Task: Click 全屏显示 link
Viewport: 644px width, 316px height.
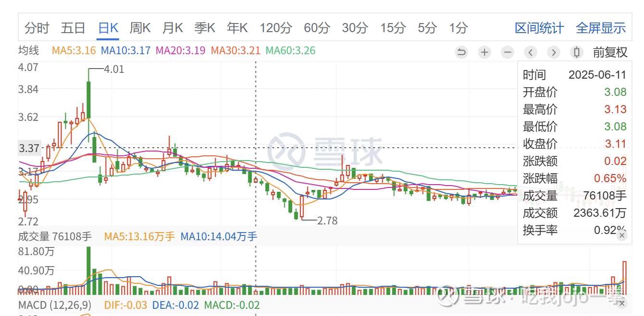Action: (601, 28)
